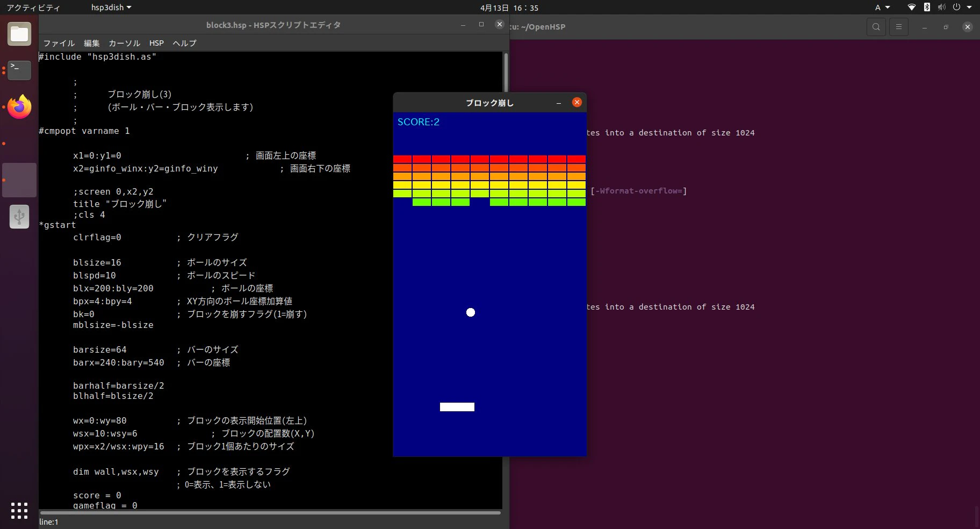Open the HSP menu

[156, 43]
